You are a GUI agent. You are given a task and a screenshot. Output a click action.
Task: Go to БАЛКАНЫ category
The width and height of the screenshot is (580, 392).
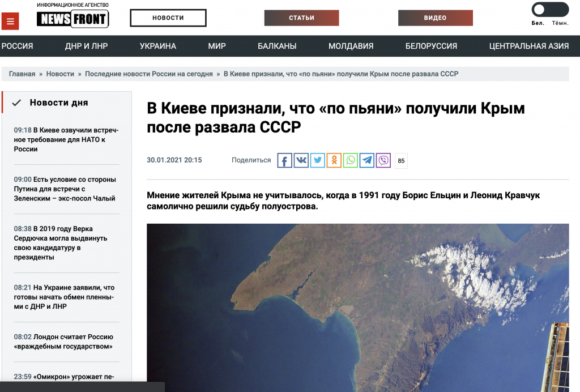[x=277, y=46]
